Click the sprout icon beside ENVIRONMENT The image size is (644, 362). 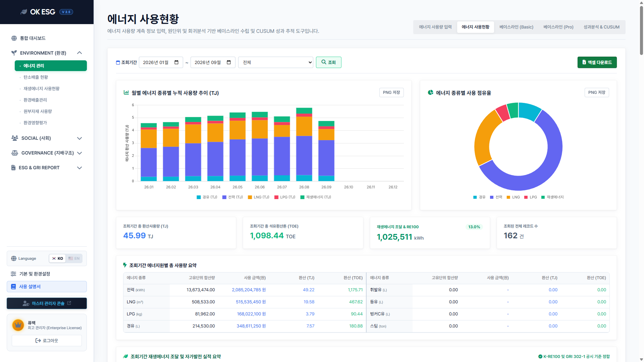tap(14, 53)
